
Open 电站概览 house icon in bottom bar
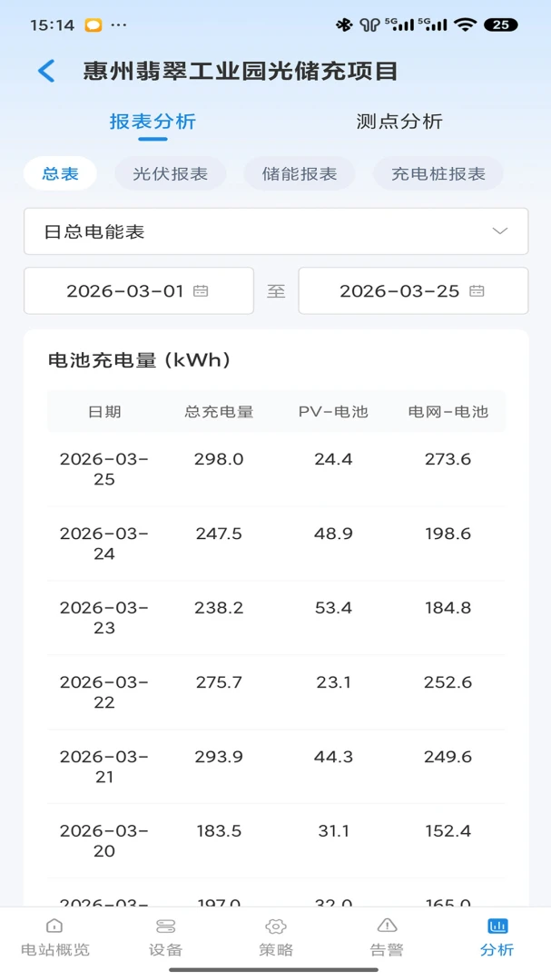[55, 926]
